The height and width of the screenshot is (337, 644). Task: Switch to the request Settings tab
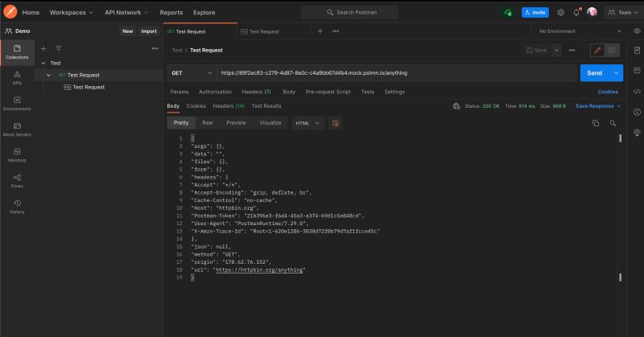coord(394,92)
